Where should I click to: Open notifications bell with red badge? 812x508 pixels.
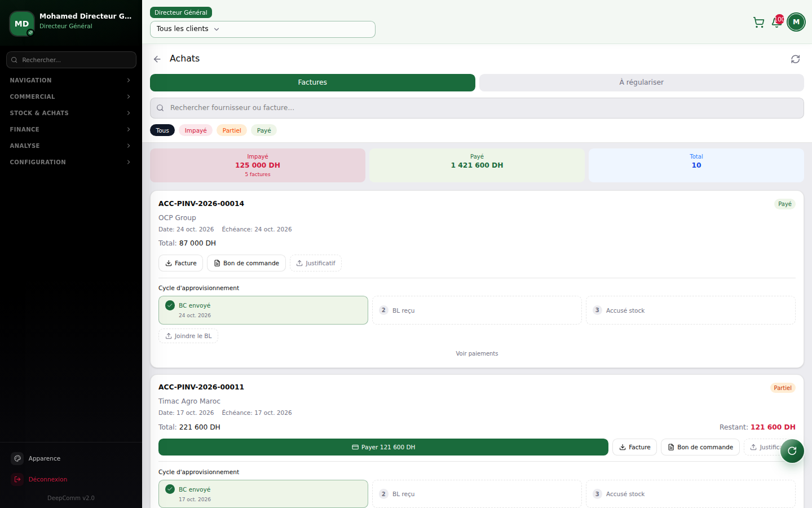point(777,22)
